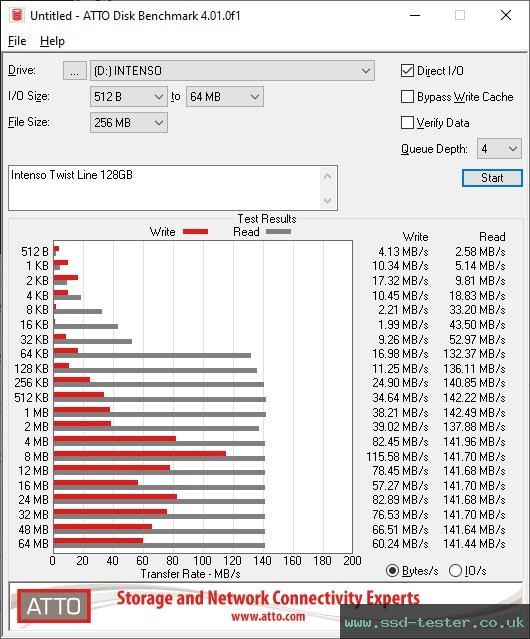
Task: Toggle the Verify Data checkbox
Action: click(407, 123)
